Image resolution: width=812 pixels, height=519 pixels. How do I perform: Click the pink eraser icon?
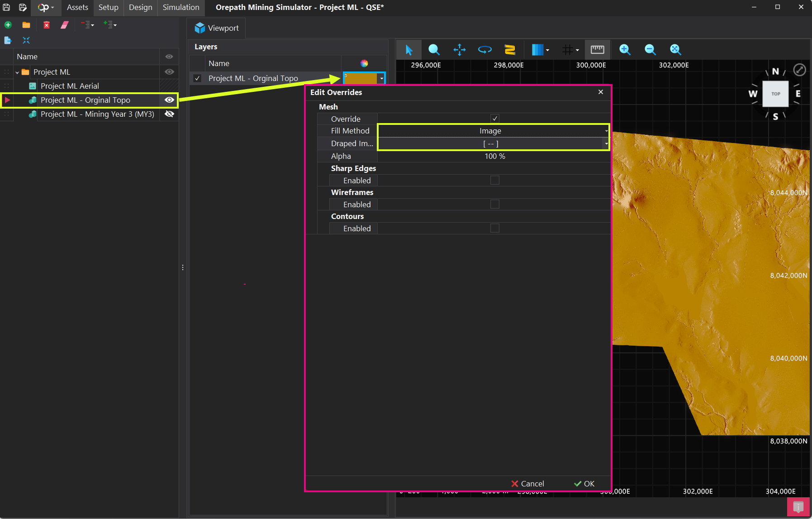(x=65, y=25)
